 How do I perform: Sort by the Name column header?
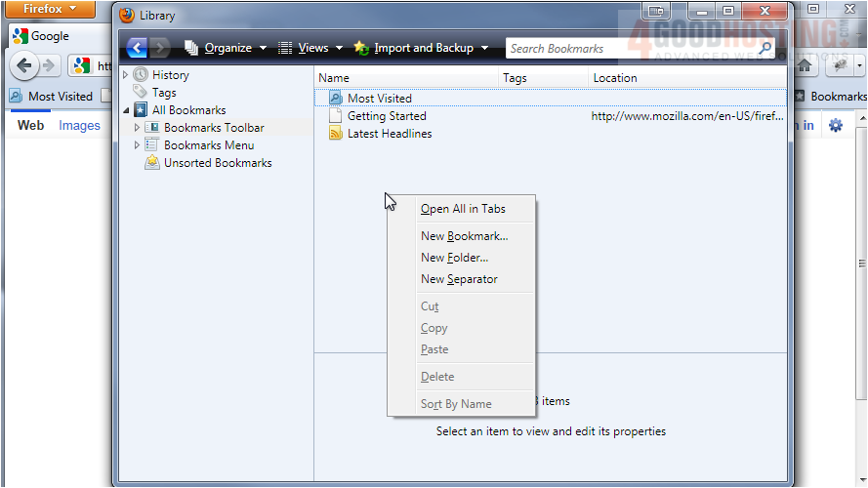pyautogui.click(x=407, y=78)
